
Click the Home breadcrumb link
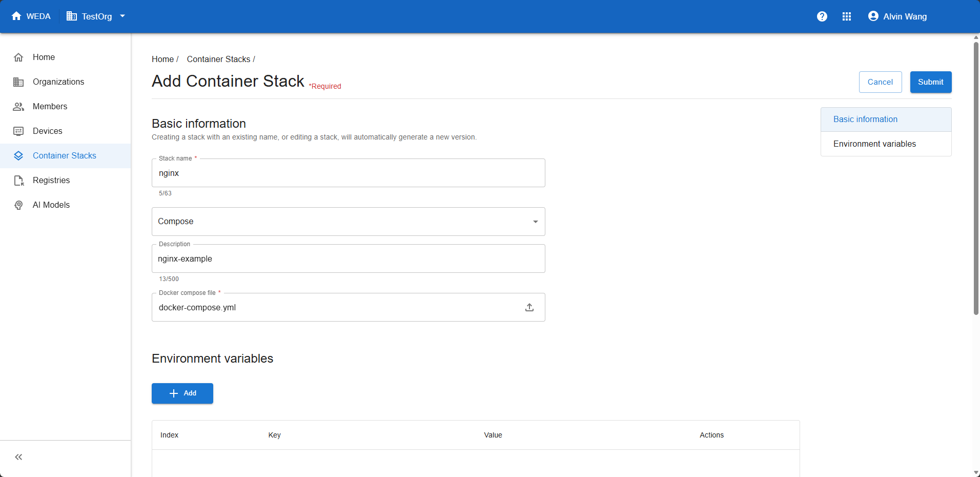(x=162, y=59)
